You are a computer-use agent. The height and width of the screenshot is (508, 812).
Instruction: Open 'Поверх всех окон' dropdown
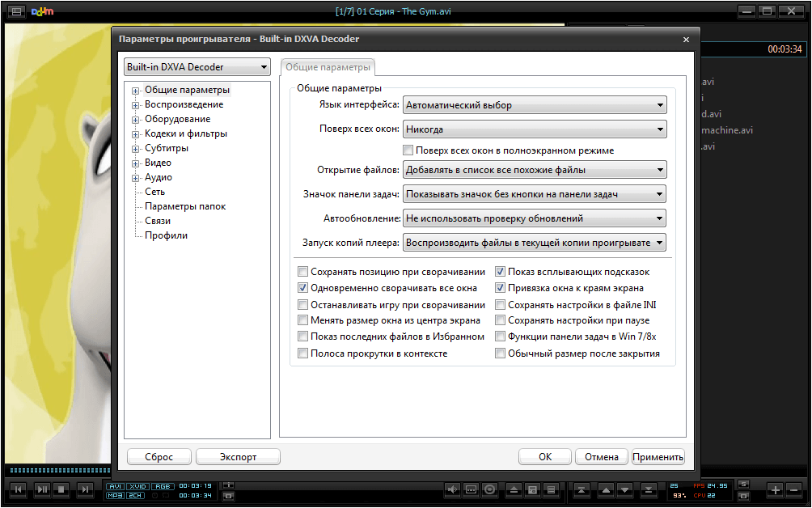click(x=535, y=129)
